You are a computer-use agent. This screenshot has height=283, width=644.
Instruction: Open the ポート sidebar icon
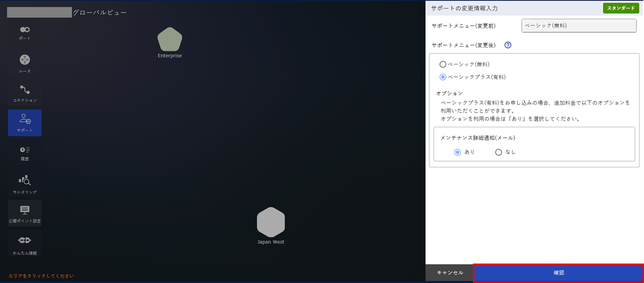pos(25,33)
